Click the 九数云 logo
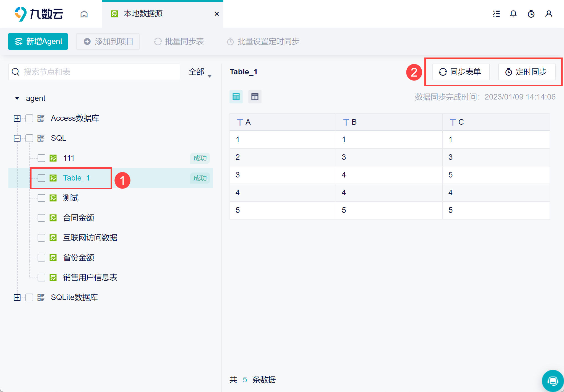Image resolution: width=564 pixels, height=392 pixels. [39, 14]
